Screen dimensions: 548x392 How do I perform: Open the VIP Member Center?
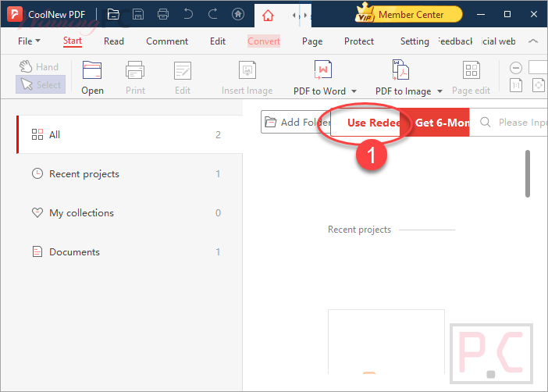[409, 14]
